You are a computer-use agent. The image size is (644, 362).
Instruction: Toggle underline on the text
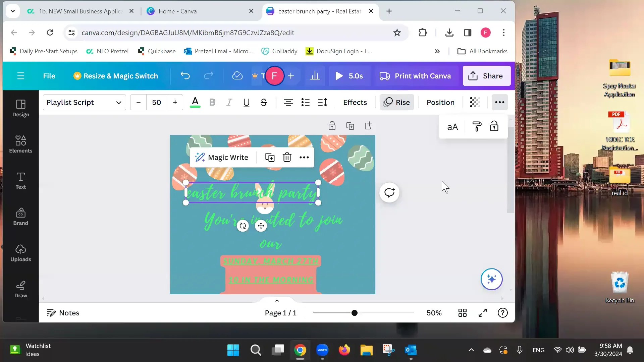click(246, 102)
